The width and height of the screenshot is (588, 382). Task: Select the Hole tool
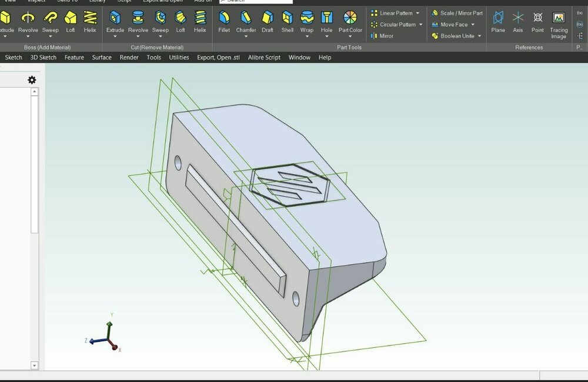point(326,22)
